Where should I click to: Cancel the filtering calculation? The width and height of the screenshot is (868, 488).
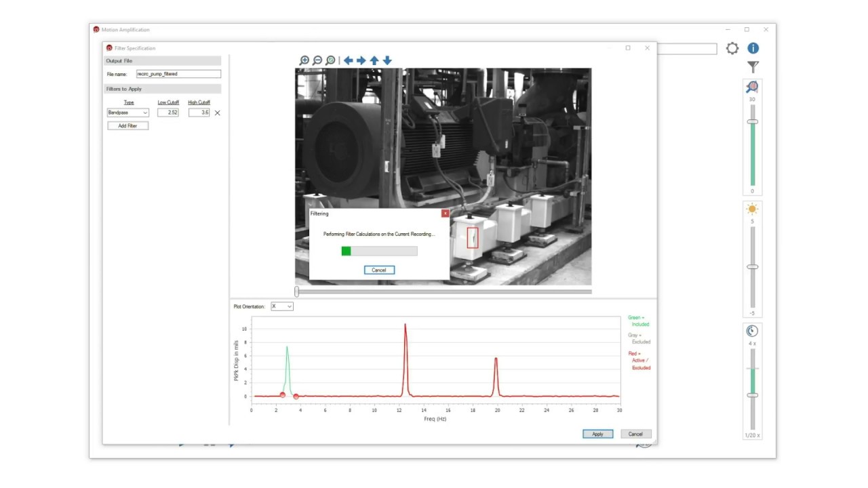pos(379,270)
